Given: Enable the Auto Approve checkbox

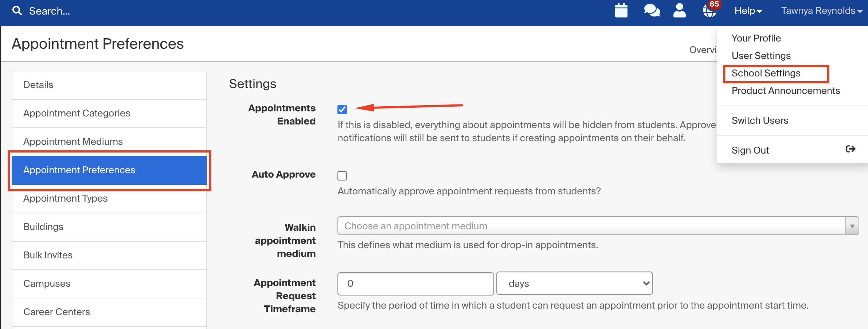Looking at the screenshot, I should tap(342, 175).
